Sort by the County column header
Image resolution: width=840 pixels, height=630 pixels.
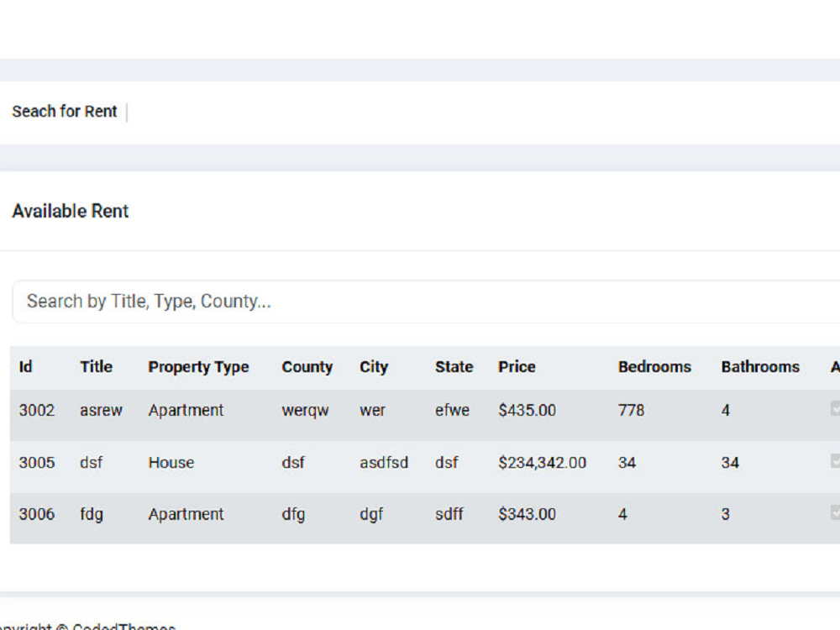(307, 367)
